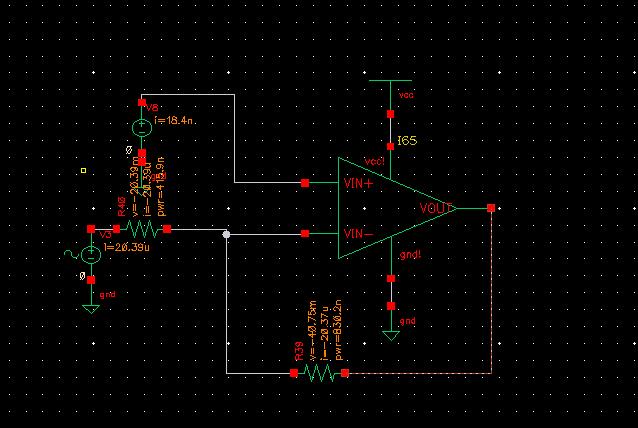Select the op-amp triangle symbol I65
The height and width of the screenshot is (428, 638).
397,208
